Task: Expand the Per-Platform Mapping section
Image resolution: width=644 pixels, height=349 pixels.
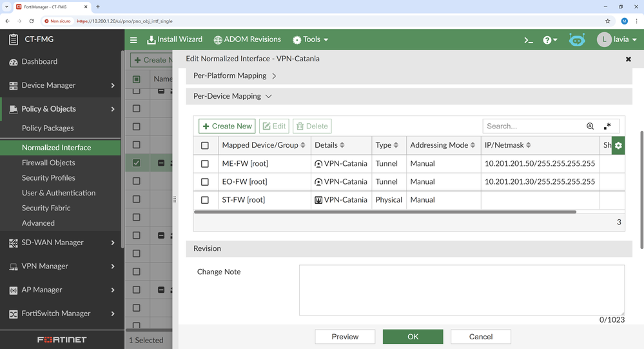Action: [235, 76]
